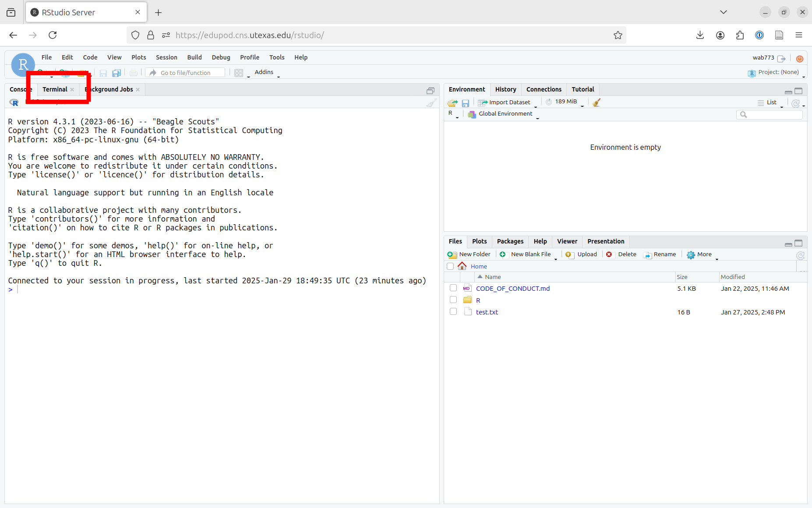The height and width of the screenshot is (508, 812).
Task: Open the Addins dropdown
Action: [x=267, y=72]
